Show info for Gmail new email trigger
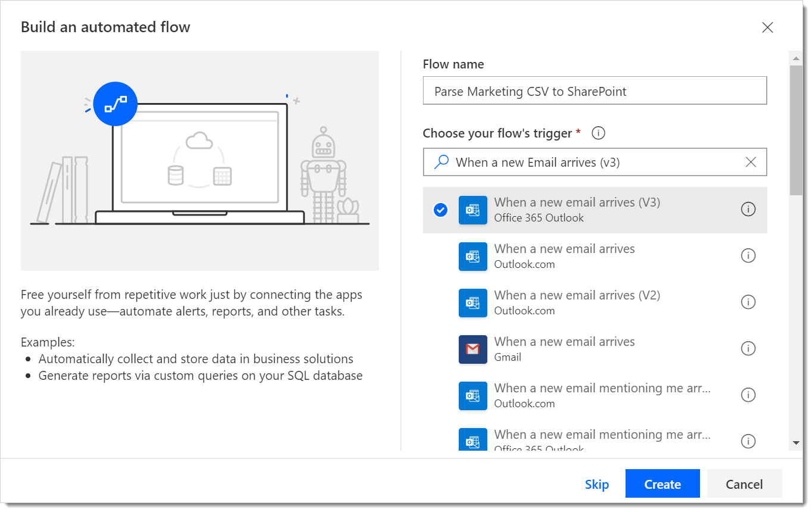Screen dimensions: 812x512 coord(748,348)
